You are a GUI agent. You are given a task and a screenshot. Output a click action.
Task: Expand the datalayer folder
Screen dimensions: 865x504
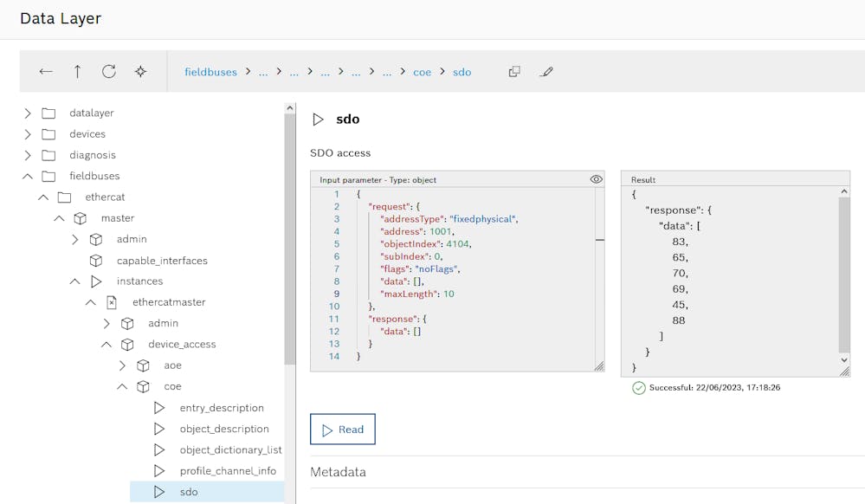coord(28,113)
